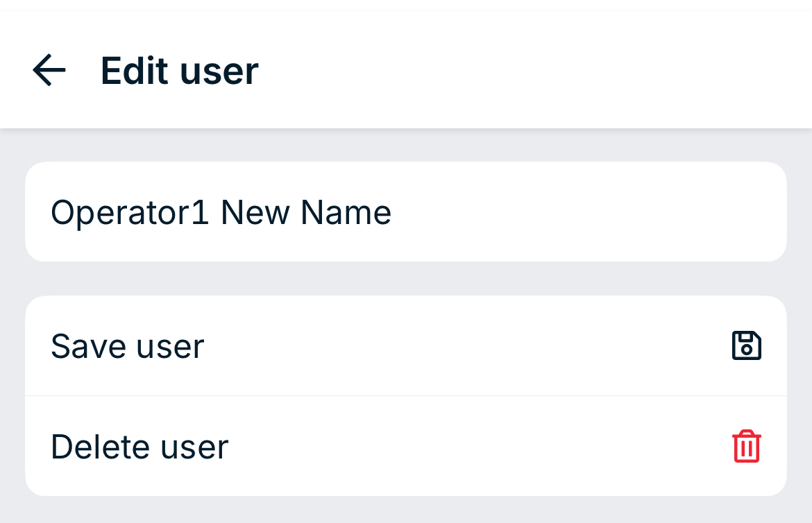This screenshot has height=523, width=812.
Task: Click the Save user label
Action: click(128, 346)
